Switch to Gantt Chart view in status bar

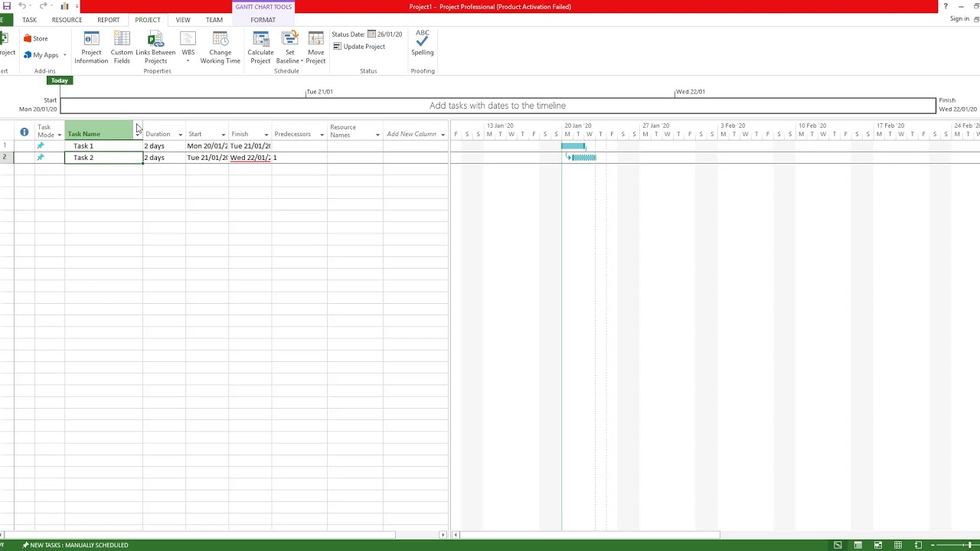point(838,545)
